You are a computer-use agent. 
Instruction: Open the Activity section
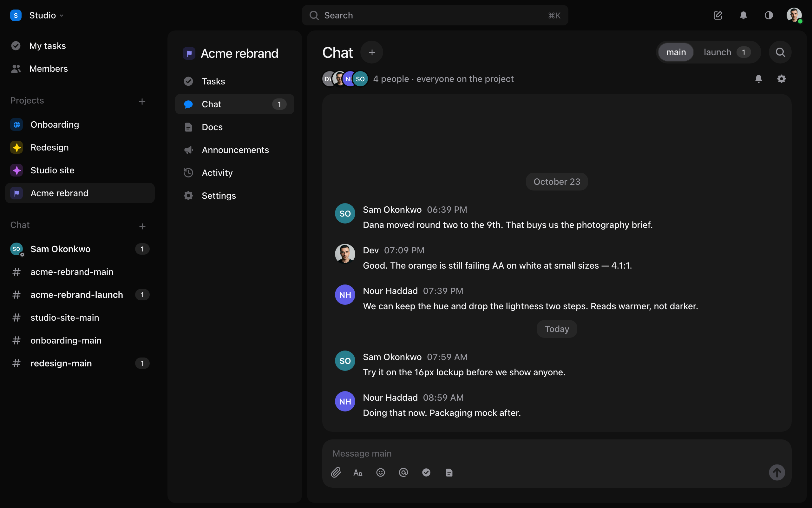(x=234, y=173)
